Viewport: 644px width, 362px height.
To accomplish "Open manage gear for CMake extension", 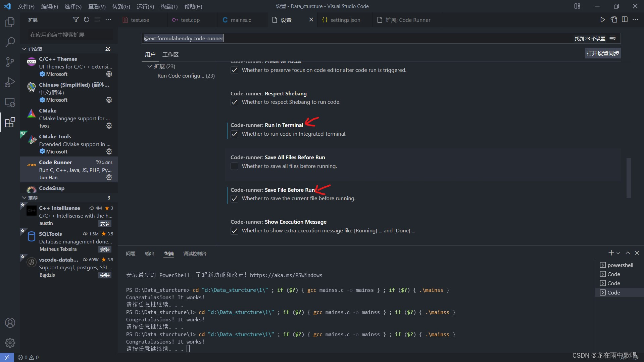I will click(x=109, y=126).
